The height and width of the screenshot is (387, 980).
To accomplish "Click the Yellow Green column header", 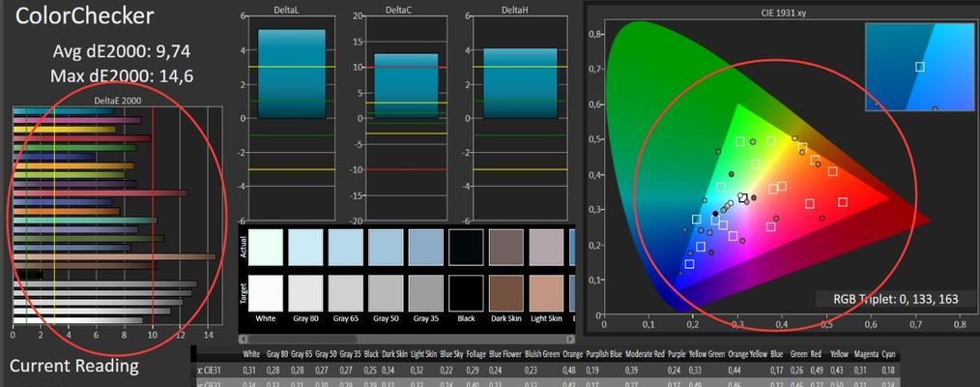I will [x=706, y=354].
